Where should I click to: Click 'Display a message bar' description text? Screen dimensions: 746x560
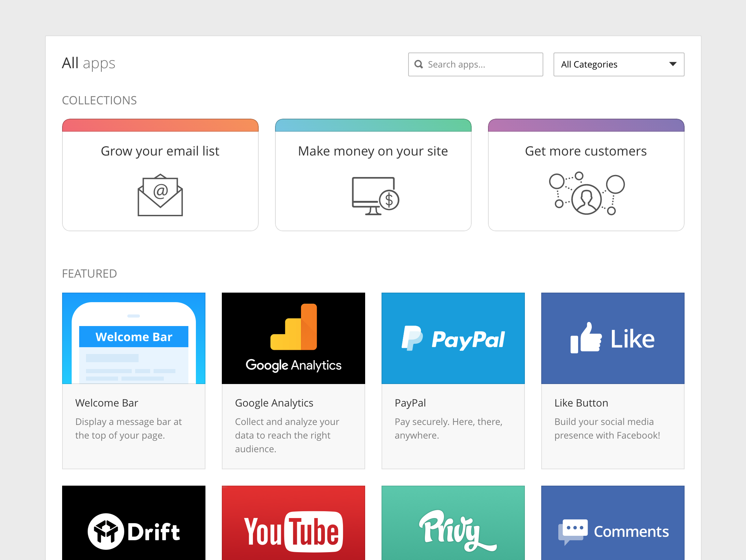click(129, 428)
